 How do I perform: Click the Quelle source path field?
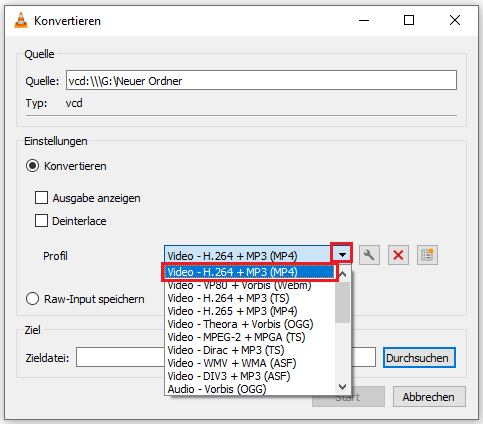(x=261, y=80)
